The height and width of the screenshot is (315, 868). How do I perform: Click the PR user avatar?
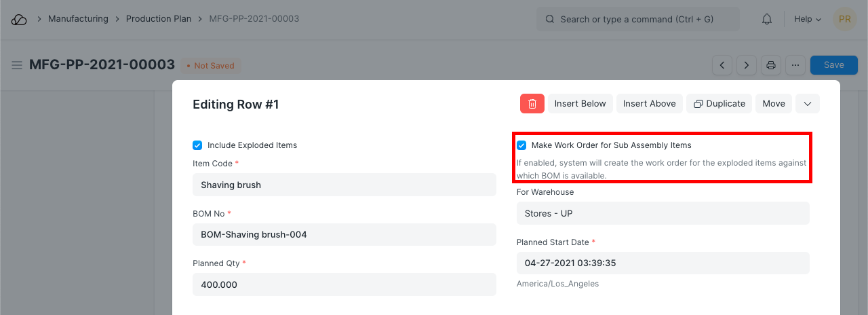click(x=844, y=19)
